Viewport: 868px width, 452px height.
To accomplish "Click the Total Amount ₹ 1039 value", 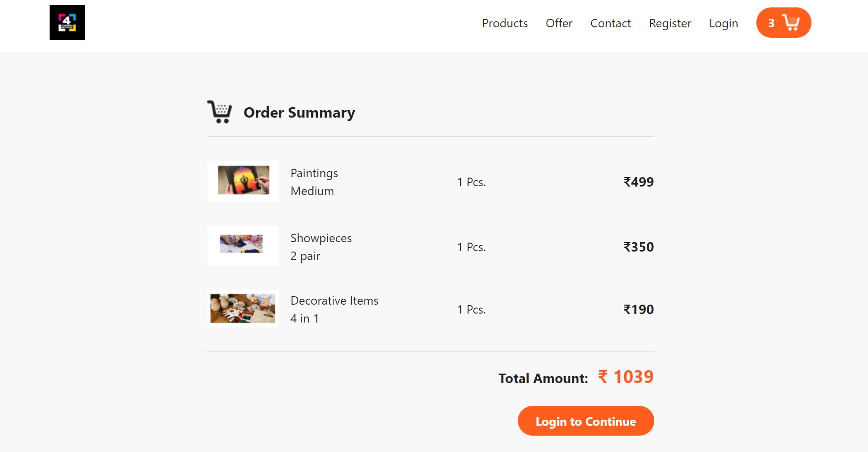I will pos(626,377).
